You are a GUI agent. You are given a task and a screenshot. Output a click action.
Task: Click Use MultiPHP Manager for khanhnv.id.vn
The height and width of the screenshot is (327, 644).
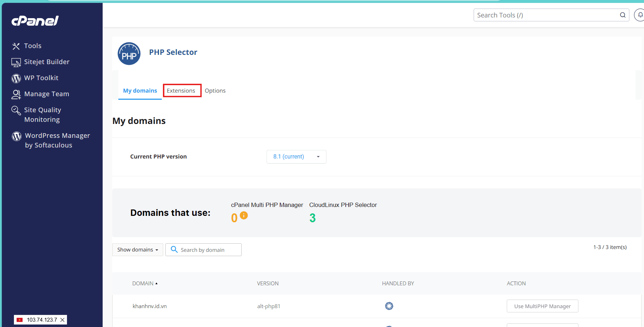point(542,306)
